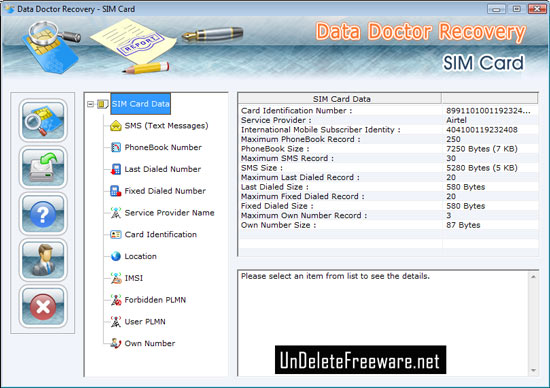This screenshot has width=550, height=388.
Task: Click the Last Dialed Size row label
Action: [x=275, y=187]
